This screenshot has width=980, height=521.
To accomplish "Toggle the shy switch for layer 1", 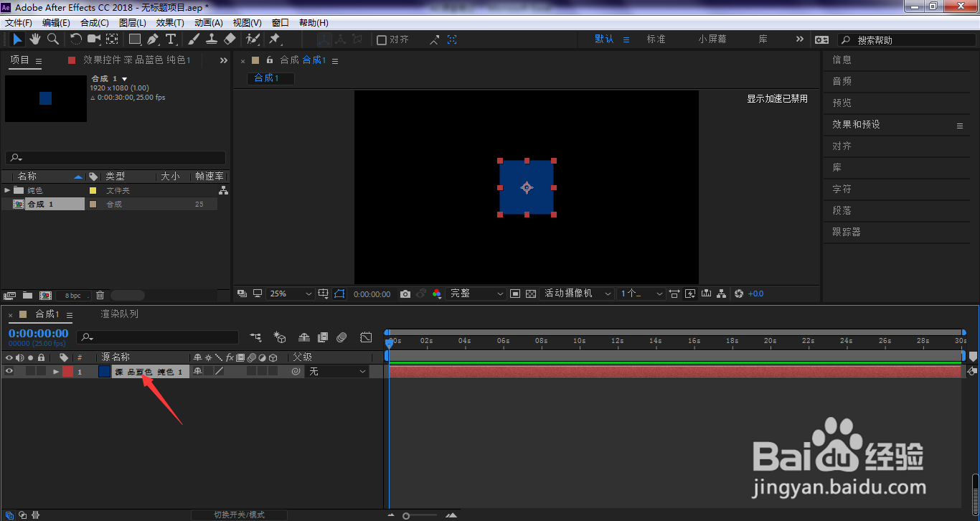I will pos(197,371).
